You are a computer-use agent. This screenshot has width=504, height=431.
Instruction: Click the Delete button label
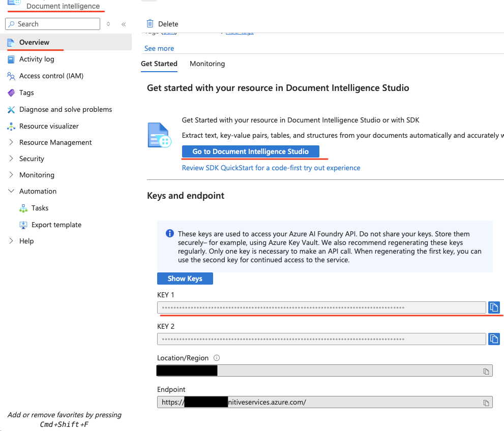[168, 24]
